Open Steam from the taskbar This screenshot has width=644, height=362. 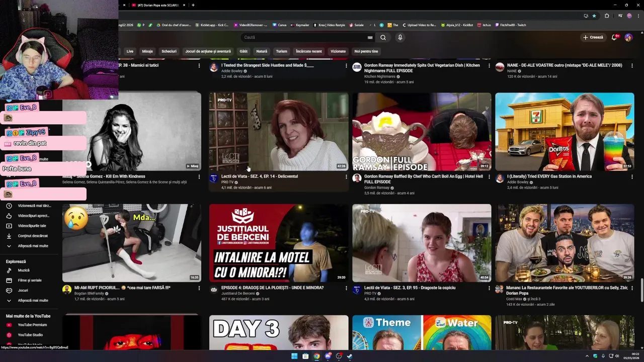350,356
